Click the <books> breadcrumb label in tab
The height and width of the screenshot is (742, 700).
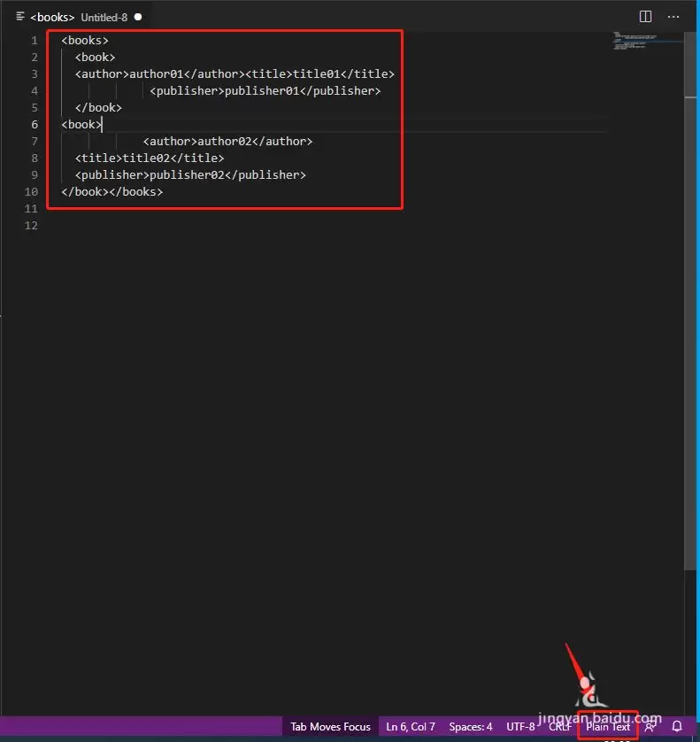click(52, 17)
